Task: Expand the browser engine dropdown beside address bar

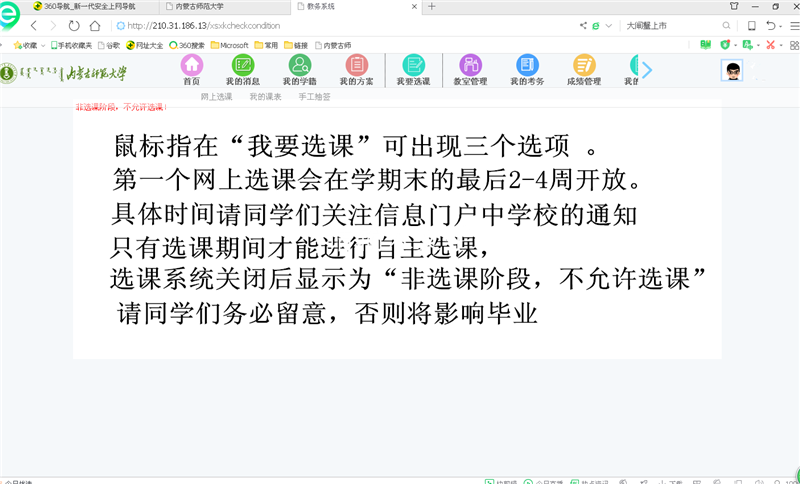Action: coord(610,25)
